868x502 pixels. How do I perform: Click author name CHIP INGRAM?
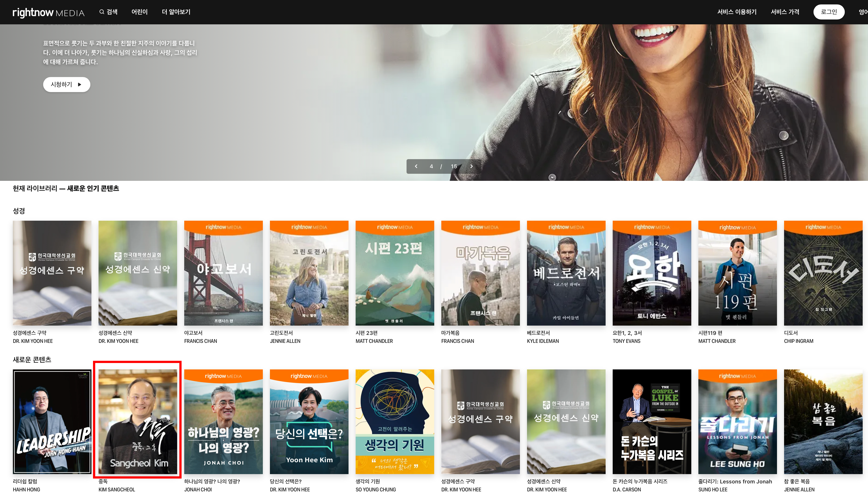click(799, 341)
